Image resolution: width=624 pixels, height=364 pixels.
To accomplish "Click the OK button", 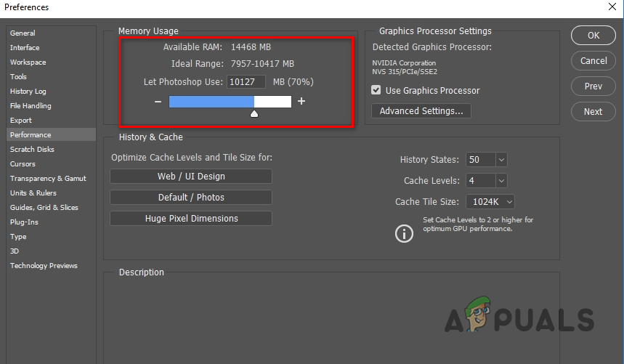I will (593, 36).
